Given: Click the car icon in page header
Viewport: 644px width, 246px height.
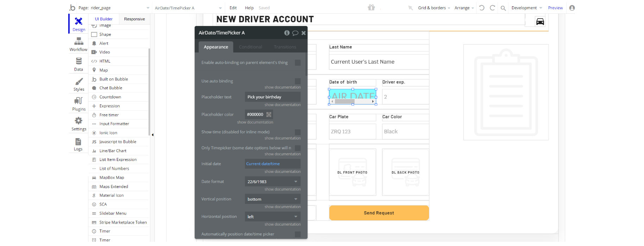Looking at the screenshot, I should pos(540,22).
